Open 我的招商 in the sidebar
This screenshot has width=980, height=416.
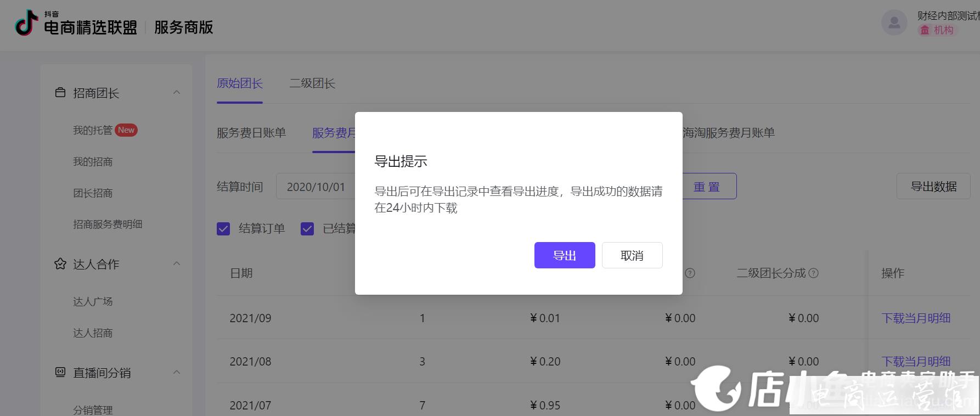pos(93,162)
